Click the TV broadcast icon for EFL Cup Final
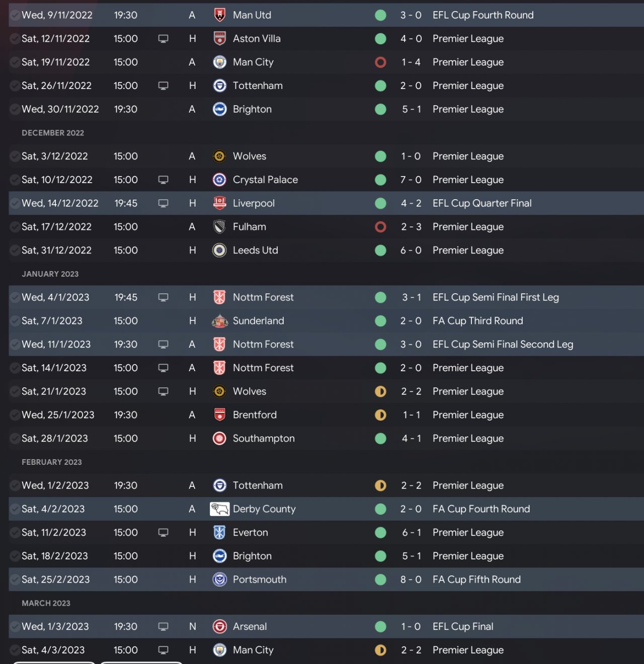 (163, 627)
